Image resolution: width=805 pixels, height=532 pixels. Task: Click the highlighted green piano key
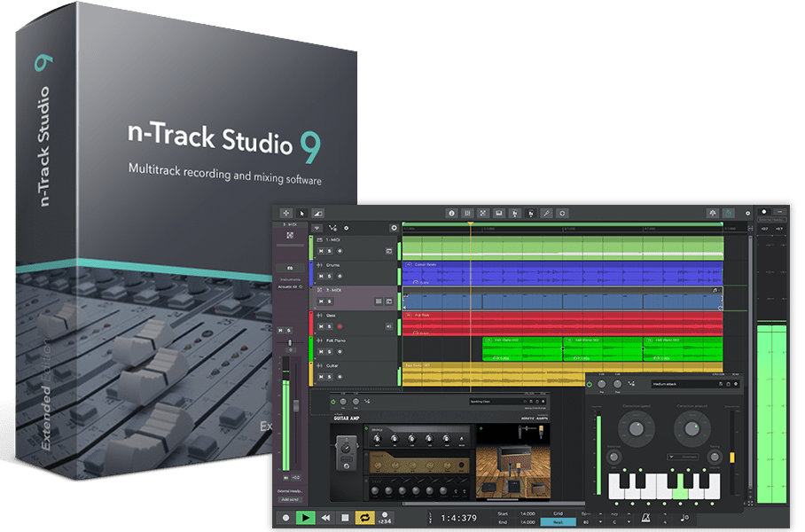click(x=680, y=492)
